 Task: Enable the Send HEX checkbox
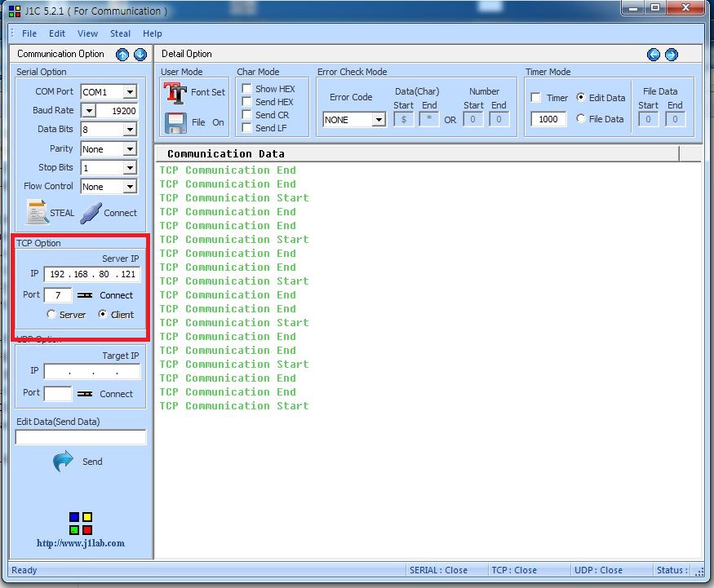246,101
